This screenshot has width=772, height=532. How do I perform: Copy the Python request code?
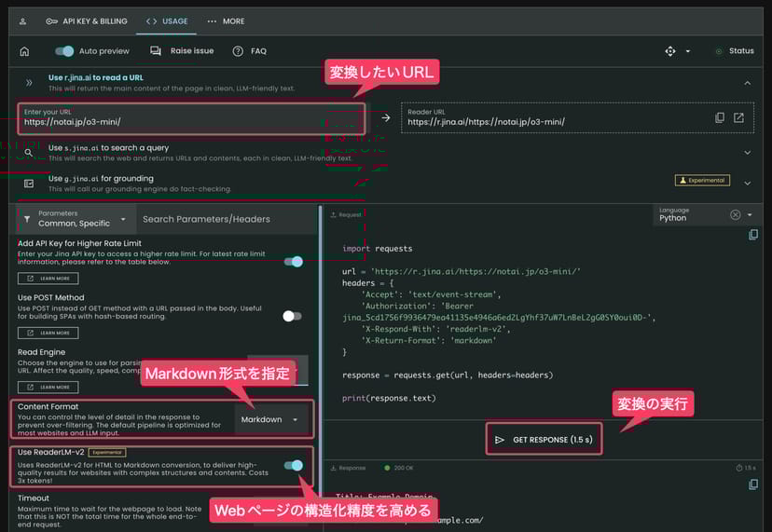(753, 235)
